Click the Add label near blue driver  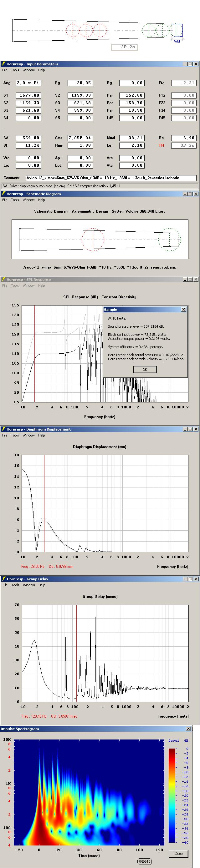(x=177, y=41)
